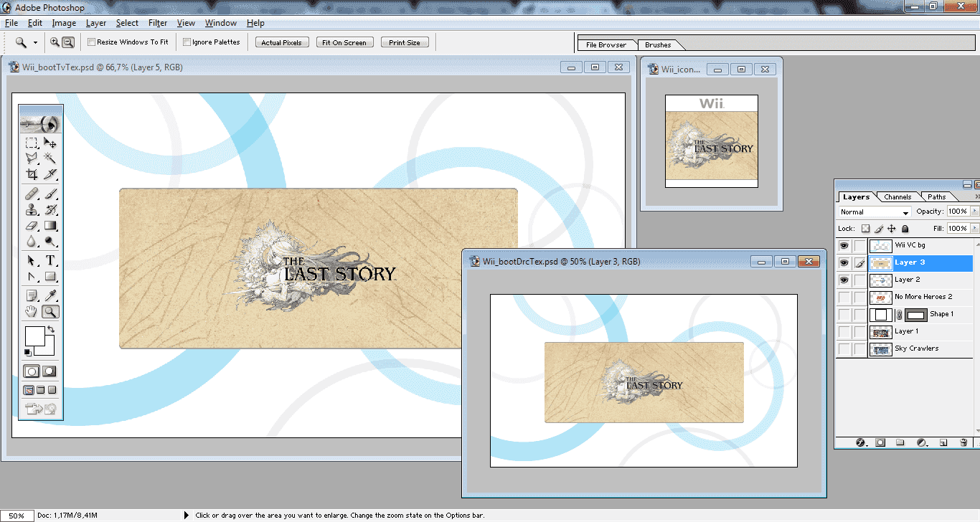980x522 pixels.
Task: Open the blend mode dropdown showing Normal
Action: [875, 212]
